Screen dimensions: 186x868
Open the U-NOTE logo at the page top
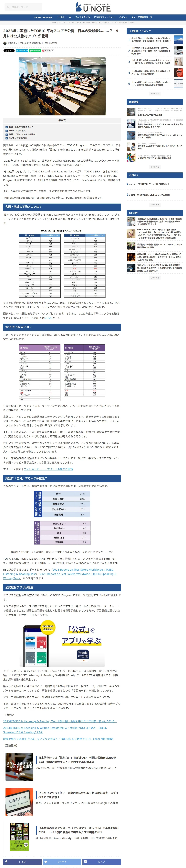coord(93,7)
